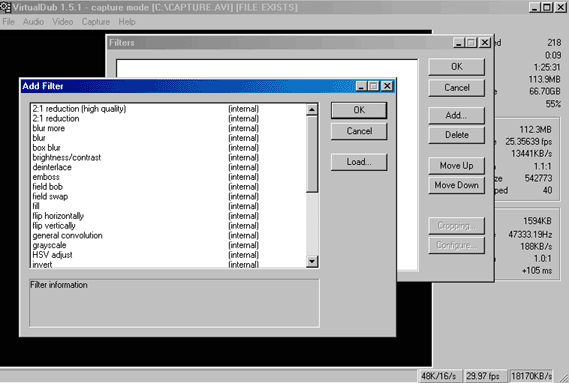569x383 pixels.
Task: Close the Add Filter dialog with X
Action: pyautogui.click(x=387, y=86)
